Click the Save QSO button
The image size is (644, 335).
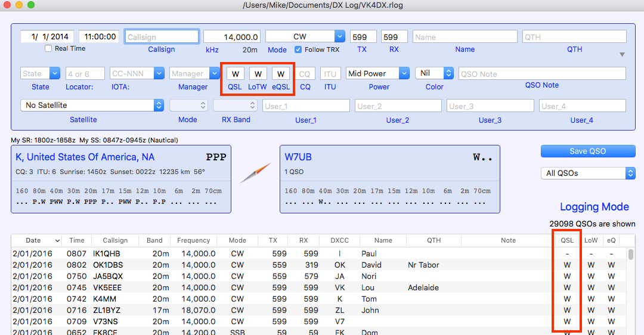click(x=588, y=151)
